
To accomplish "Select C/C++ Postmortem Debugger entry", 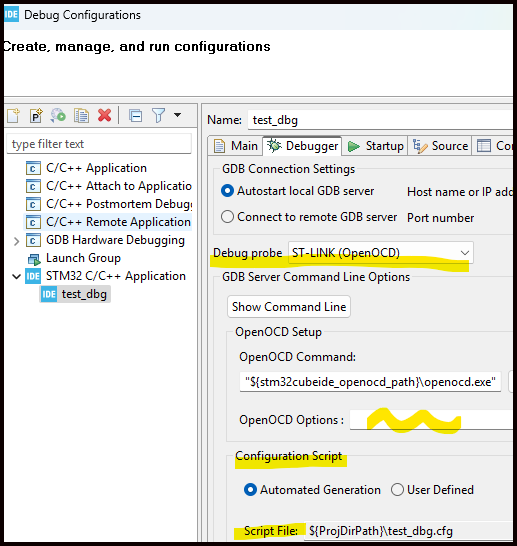I will (119, 204).
